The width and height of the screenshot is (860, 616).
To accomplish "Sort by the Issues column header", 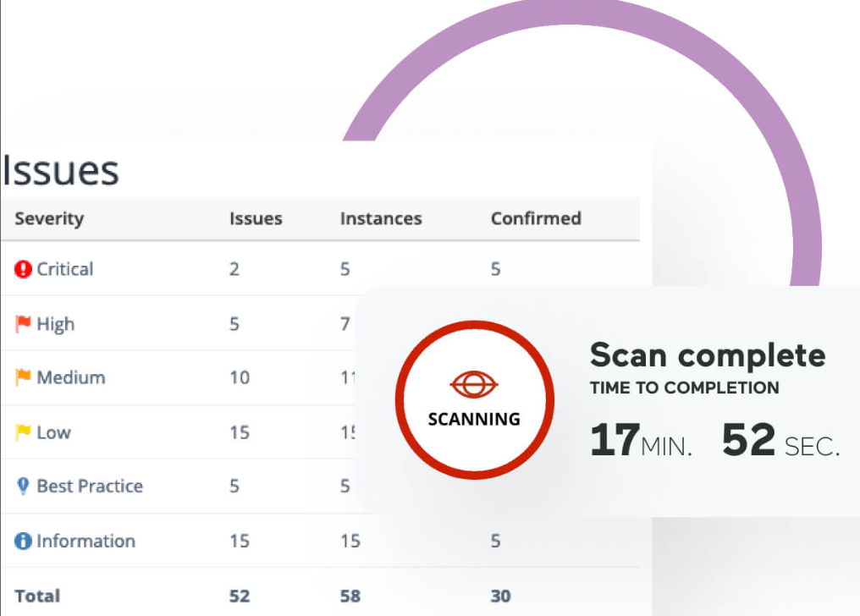I will click(x=256, y=218).
